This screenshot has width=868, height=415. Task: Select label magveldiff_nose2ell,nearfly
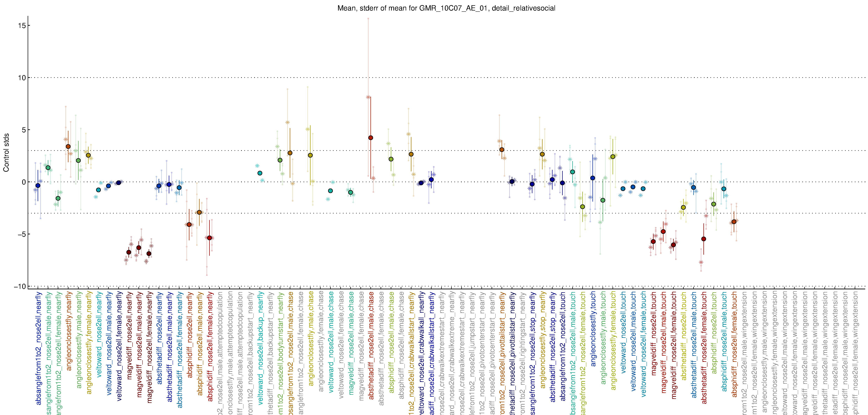129,336
